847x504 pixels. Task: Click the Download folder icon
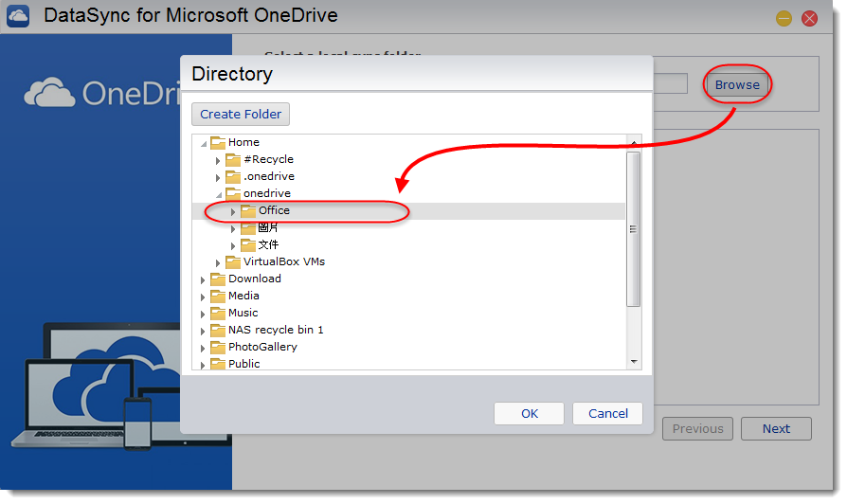tap(218, 279)
